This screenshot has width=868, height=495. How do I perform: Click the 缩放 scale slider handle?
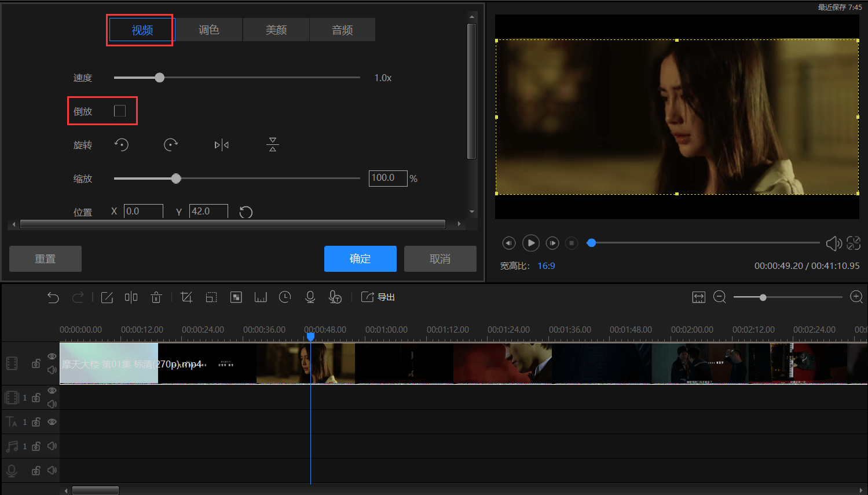(176, 179)
